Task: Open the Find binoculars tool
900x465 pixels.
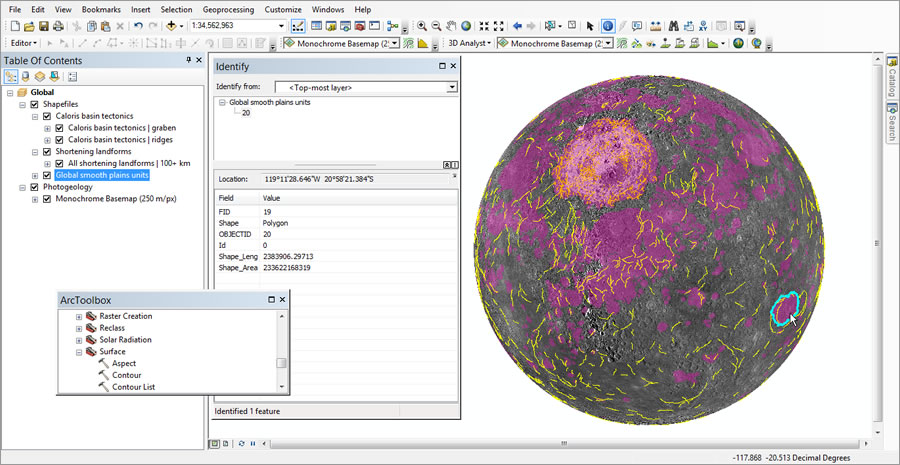Action: (674, 25)
